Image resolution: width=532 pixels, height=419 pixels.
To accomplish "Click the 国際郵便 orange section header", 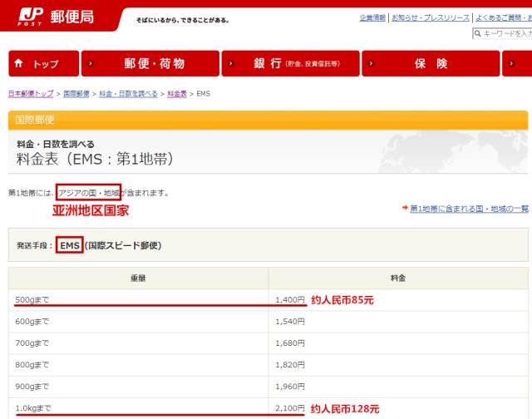I will click(x=268, y=120).
